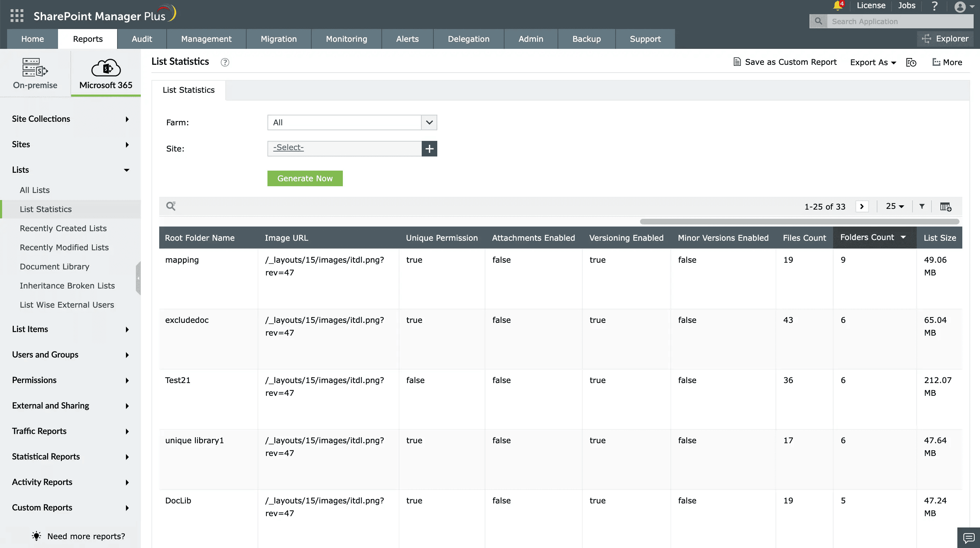980x548 pixels.
Task: Switch to the Migration tab
Action: coord(278,39)
